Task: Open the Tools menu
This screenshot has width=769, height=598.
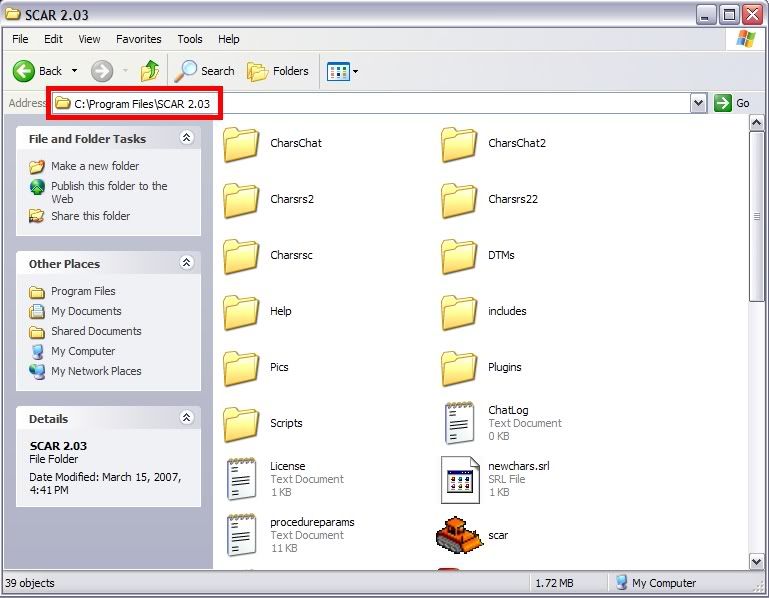Action: (x=190, y=39)
